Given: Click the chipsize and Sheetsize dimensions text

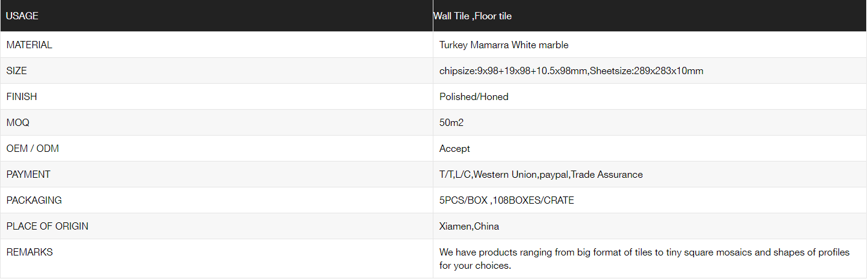Looking at the screenshot, I should click(x=571, y=71).
